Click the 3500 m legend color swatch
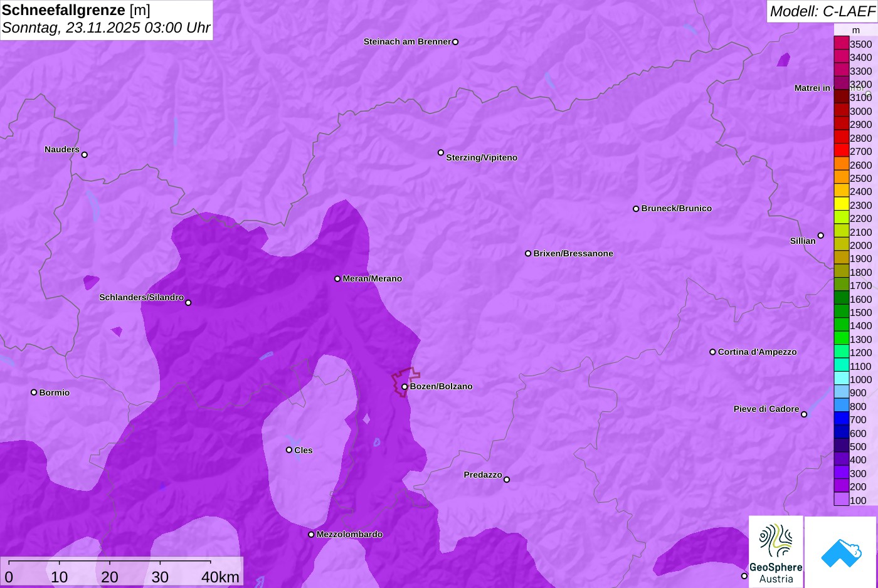878x588 pixels. [x=842, y=43]
